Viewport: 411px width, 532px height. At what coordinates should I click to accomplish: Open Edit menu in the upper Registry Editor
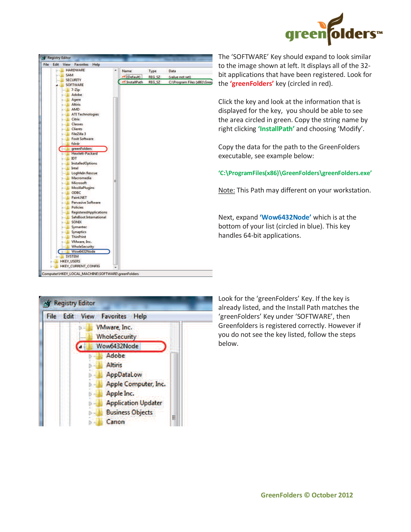[x=56, y=65]
